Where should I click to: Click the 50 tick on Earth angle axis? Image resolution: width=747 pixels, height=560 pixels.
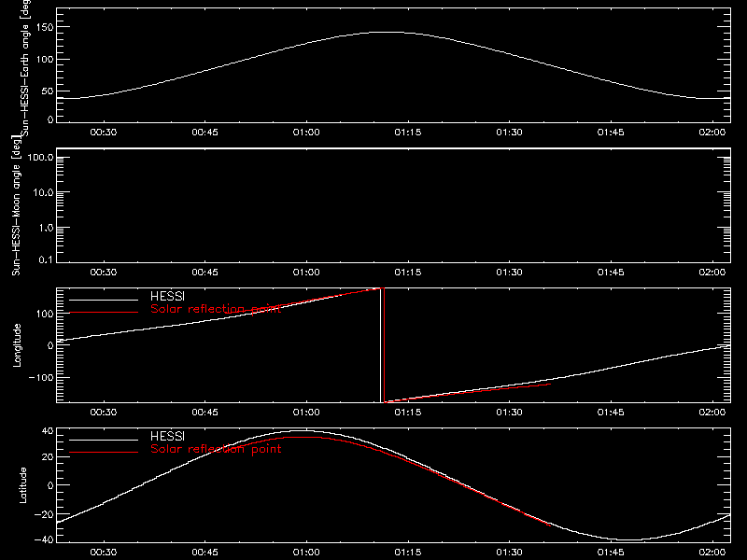pyautogui.click(x=48, y=91)
